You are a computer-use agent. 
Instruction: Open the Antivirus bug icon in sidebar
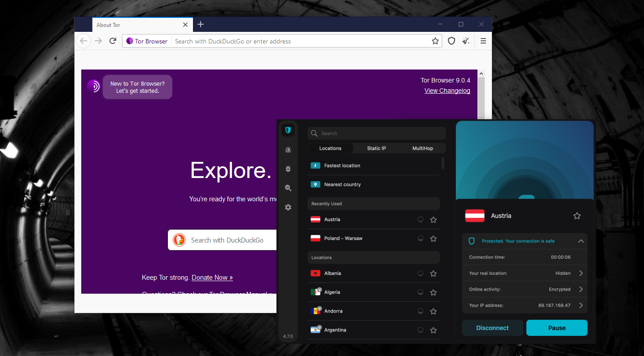click(x=288, y=169)
